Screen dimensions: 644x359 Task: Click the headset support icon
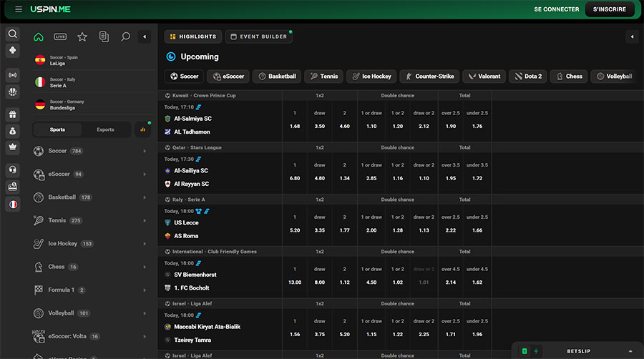pyautogui.click(x=12, y=169)
